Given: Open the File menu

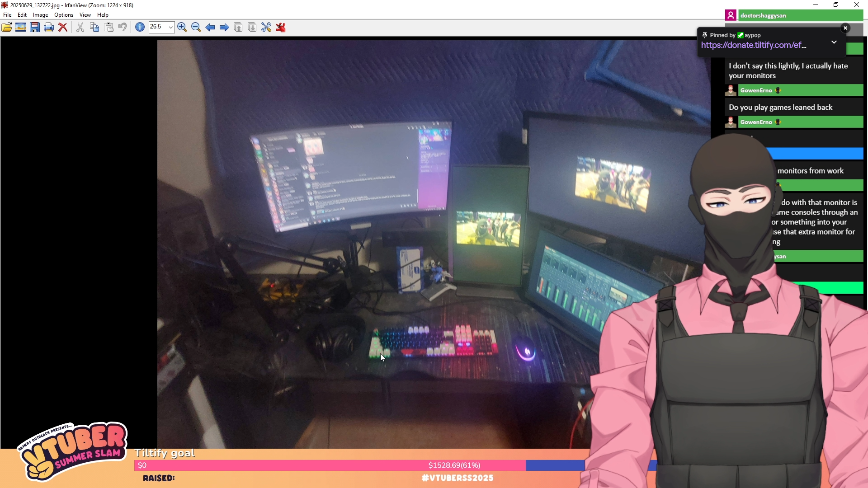Looking at the screenshot, I should pyautogui.click(x=7, y=15).
